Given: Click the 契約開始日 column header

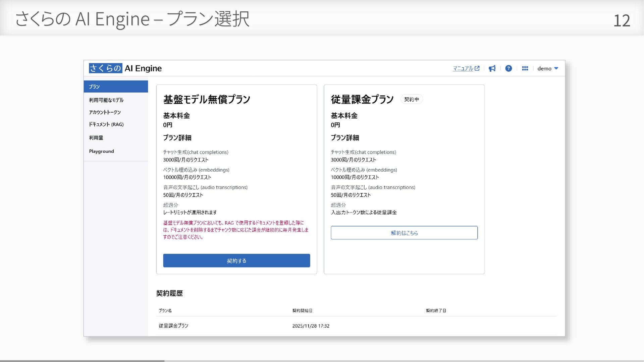Looking at the screenshot, I should (302, 311).
